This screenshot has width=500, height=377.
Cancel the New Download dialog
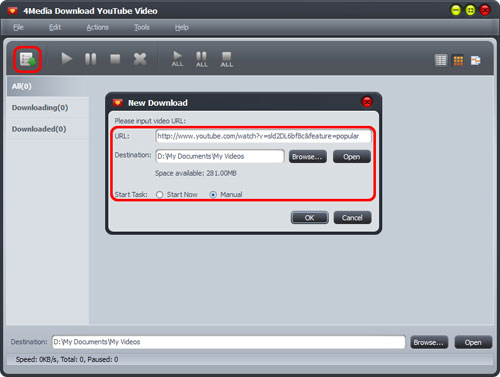pos(352,218)
